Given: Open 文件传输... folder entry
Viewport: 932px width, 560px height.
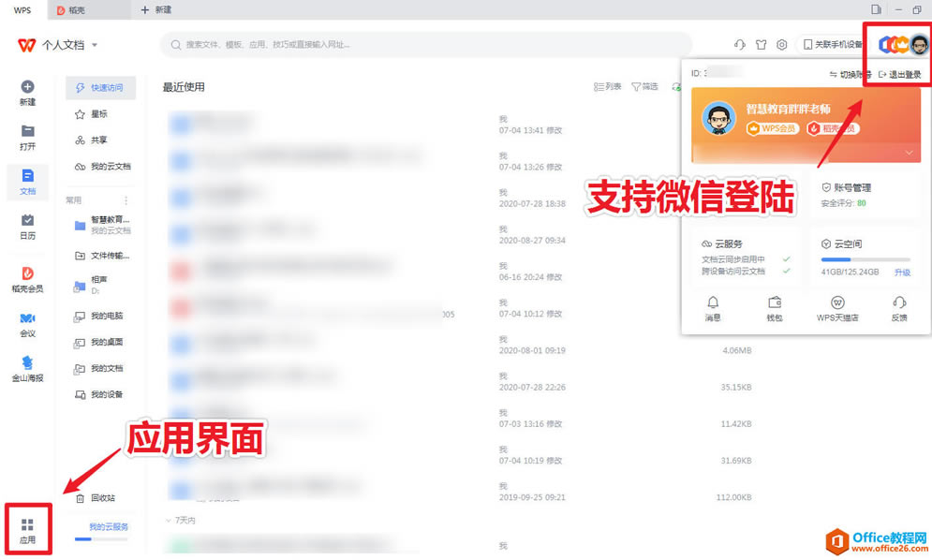Looking at the screenshot, I should tap(100, 256).
